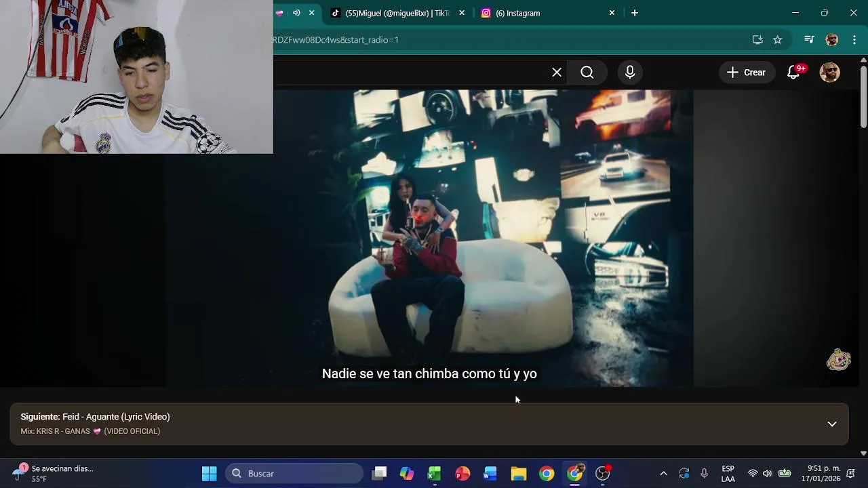Viewport: 868px width, 488px height.
Task: Open OBS Studio from the taskbar
Action: (x=603, y=474)
